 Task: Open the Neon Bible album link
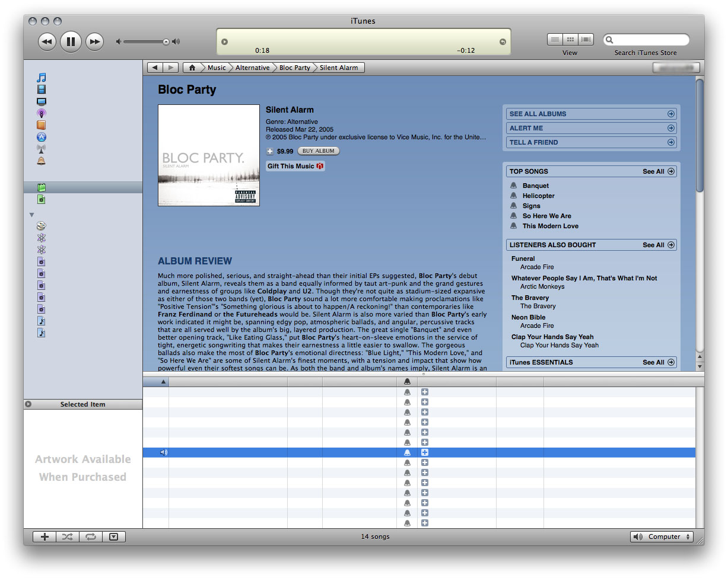click(529, 317)
